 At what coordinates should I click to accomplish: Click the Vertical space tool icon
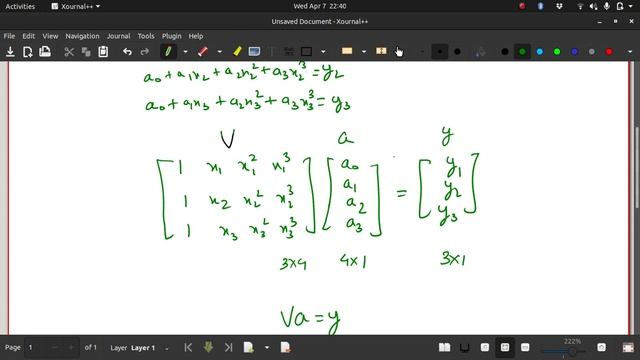point(347,51)
